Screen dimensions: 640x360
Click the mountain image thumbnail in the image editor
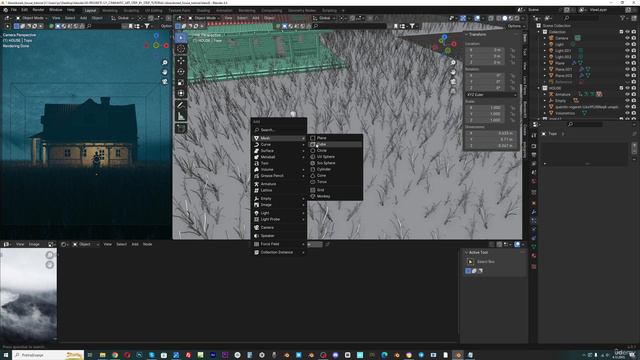[x=28, y=295]
